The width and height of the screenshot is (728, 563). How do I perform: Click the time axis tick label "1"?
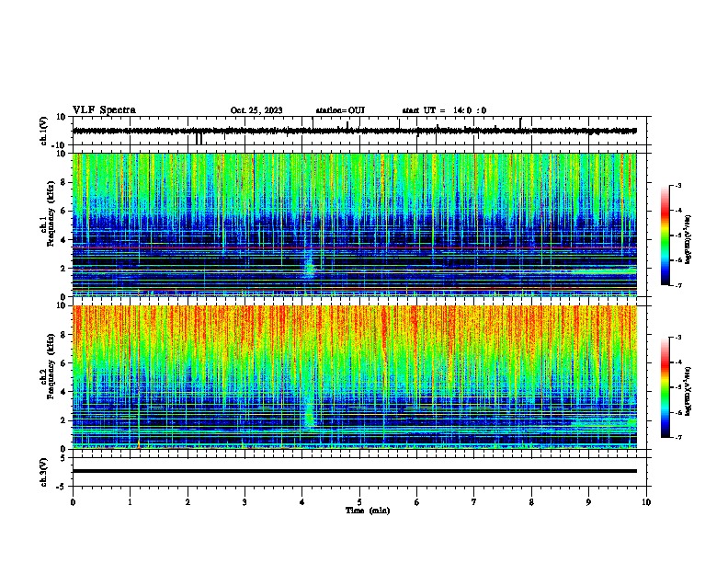tap(130, 502)
